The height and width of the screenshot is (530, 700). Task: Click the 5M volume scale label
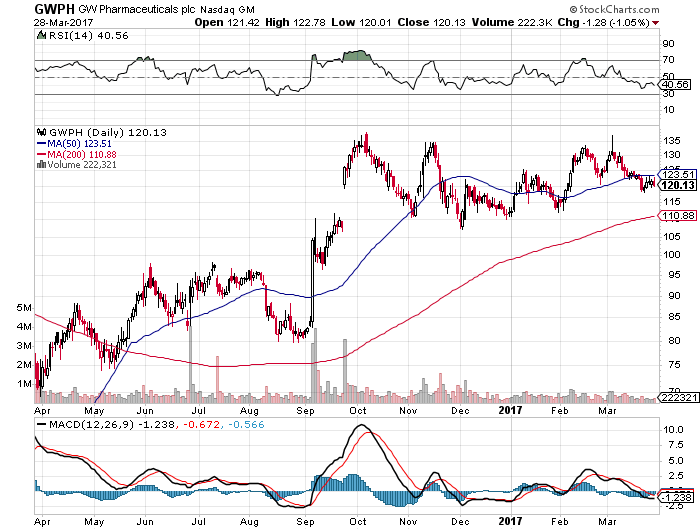point(24,308)
